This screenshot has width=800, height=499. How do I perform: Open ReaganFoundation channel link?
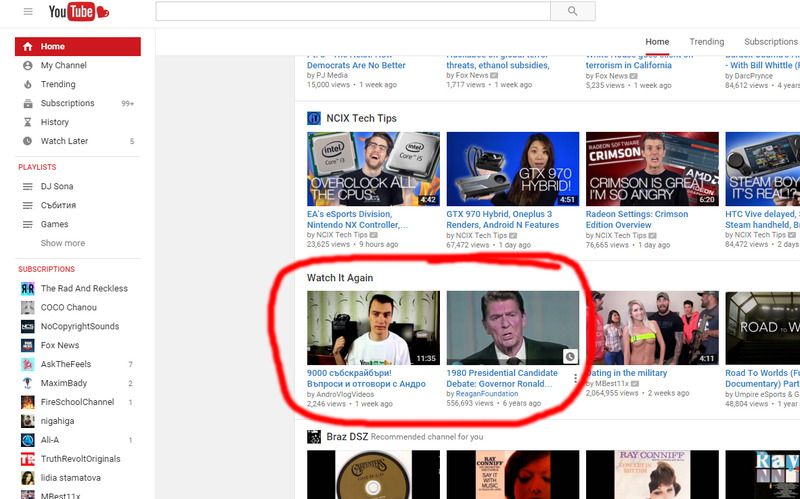coord(486,394)
